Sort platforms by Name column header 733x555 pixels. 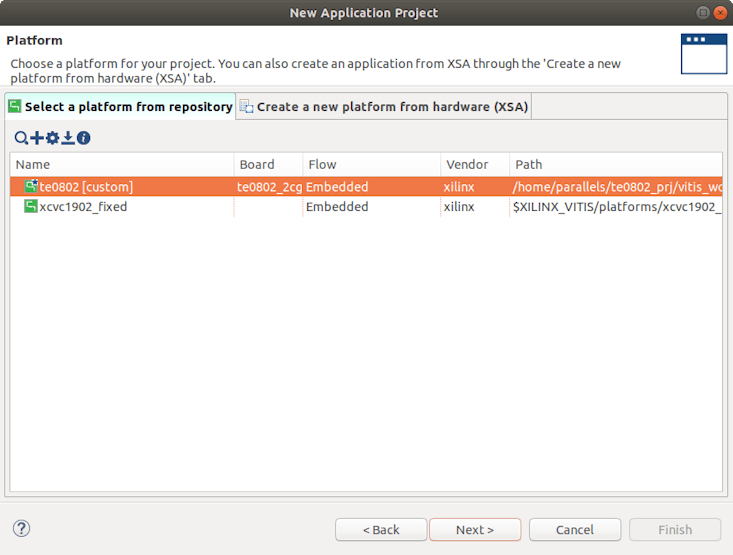(122, 164)
